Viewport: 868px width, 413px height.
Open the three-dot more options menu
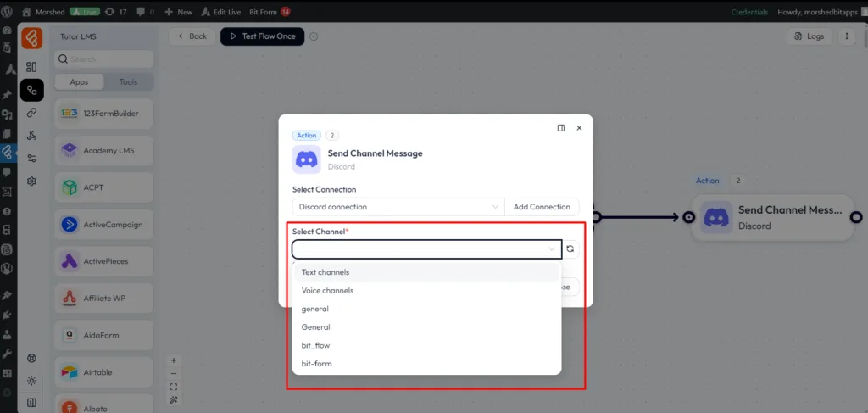point(847,36)
